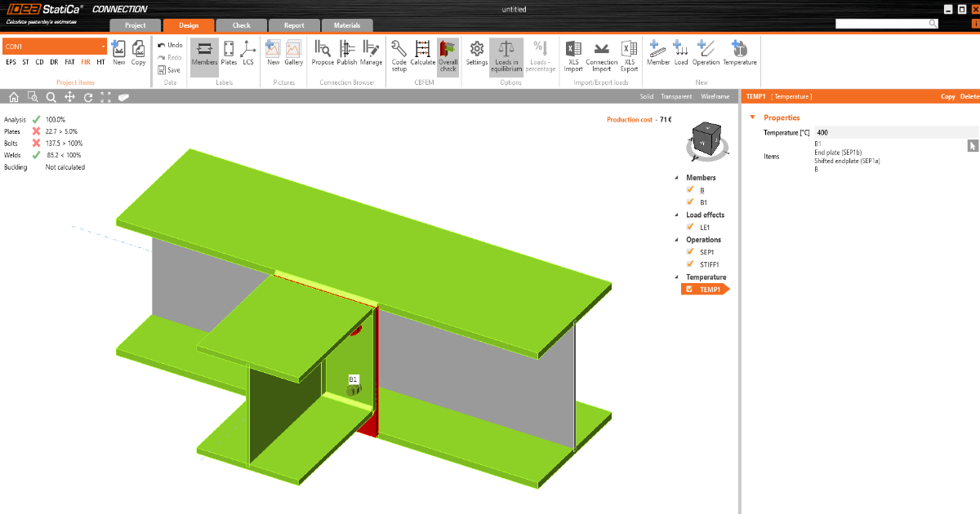
Task: Toggle Loads in equilibrium option
Action: (506, 51)
